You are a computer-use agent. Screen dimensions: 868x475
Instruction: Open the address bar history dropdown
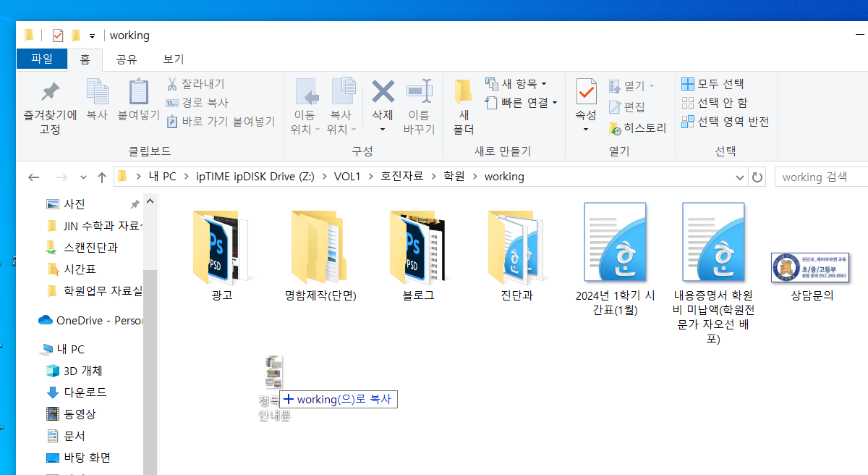pos(740,177)
